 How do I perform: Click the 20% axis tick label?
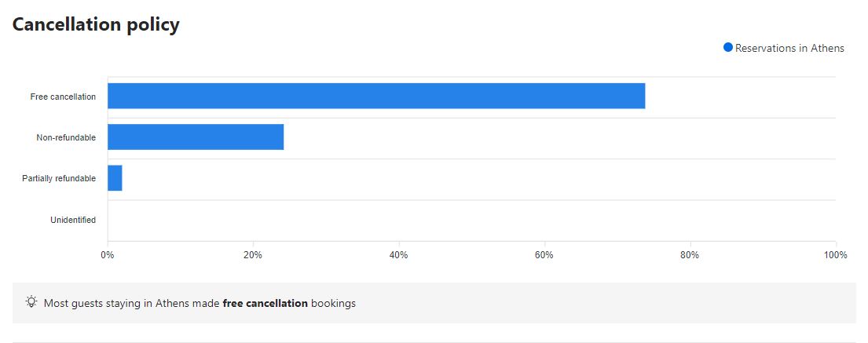click(x=252, y=255)
